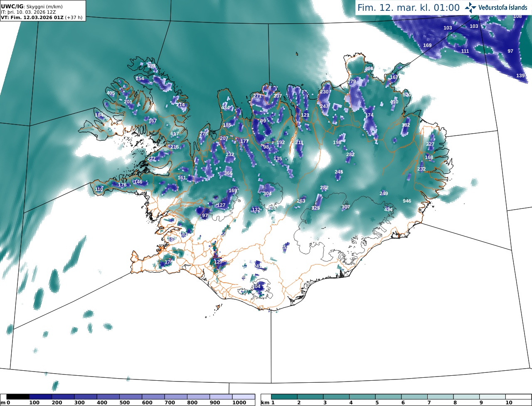Select the 900–1000 m pale lilac swatch
532x406 pixels.
[221, 397]
